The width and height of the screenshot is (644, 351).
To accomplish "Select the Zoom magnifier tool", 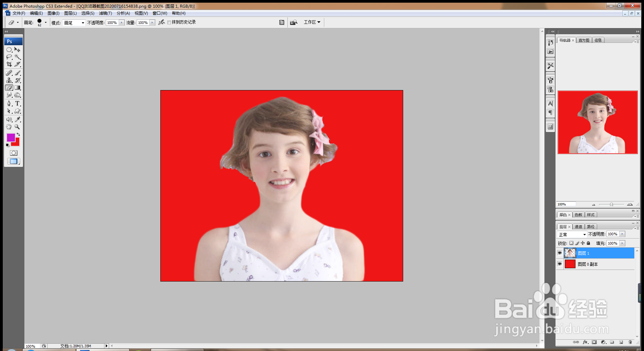I will 17,127.
